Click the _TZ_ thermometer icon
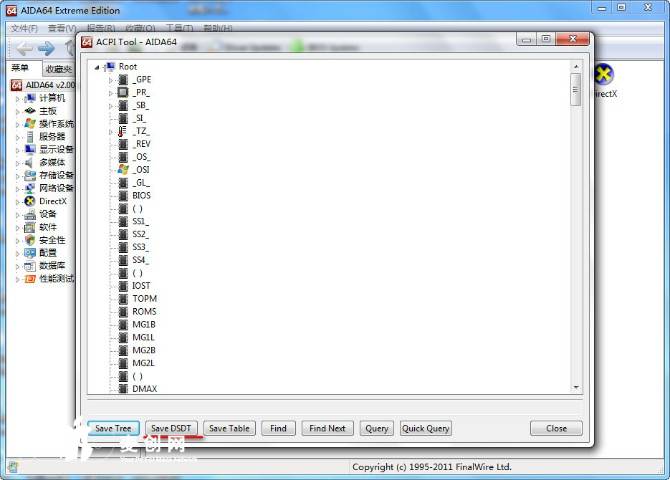This screenshot has width=670, height=480. (x=123, y=131)
